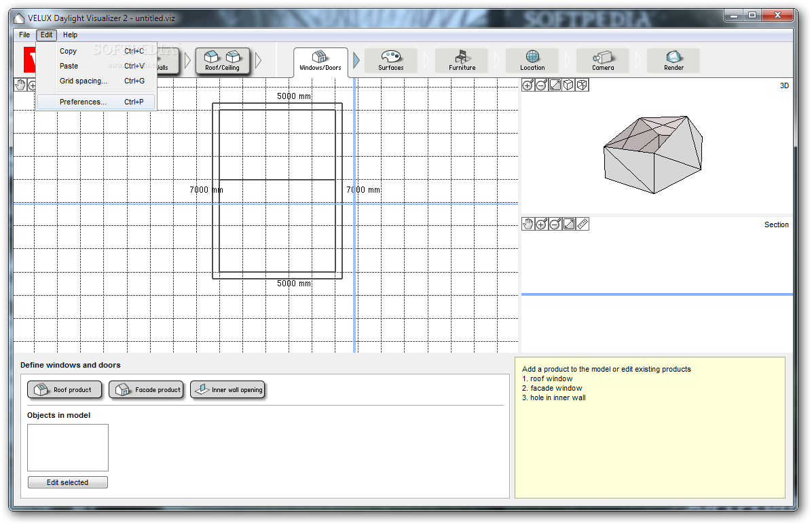The image size is (812, 525).
Task: Open the Help menu
Action: pyautogui.click(x=71, y=35)
